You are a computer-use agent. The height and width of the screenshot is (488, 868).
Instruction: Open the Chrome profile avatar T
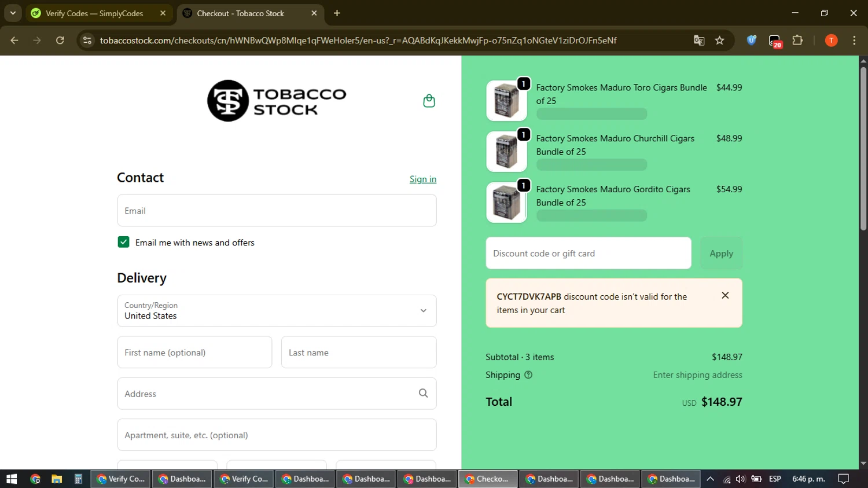coord(831,41)
